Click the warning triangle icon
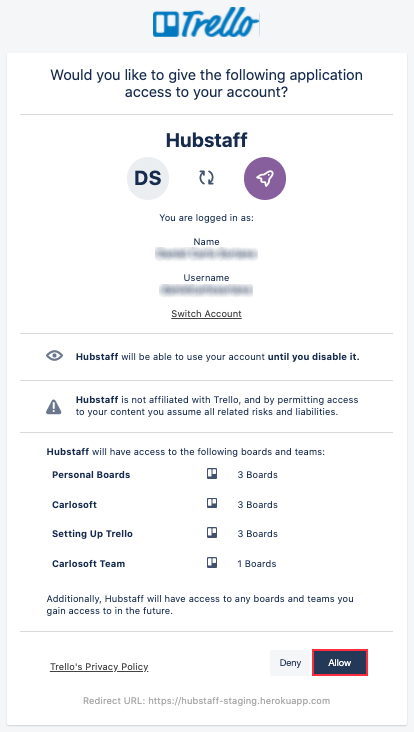 tap(54, 407)
